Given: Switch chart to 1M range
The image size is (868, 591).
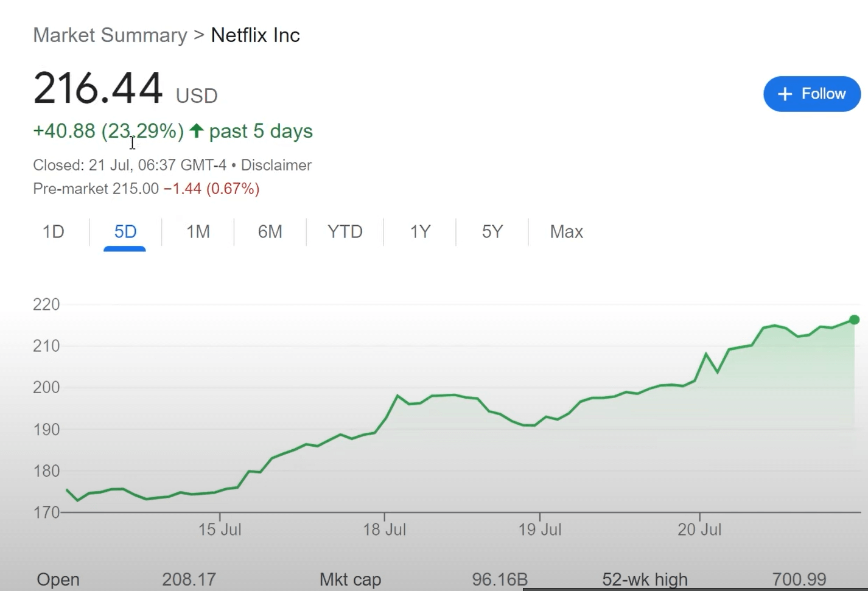Looking at the screenshot, I should (198, 231).
